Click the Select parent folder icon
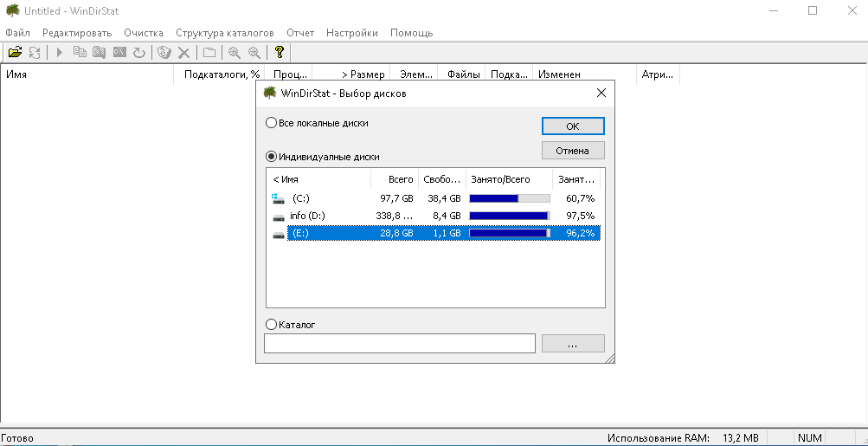 coord(209,53)
